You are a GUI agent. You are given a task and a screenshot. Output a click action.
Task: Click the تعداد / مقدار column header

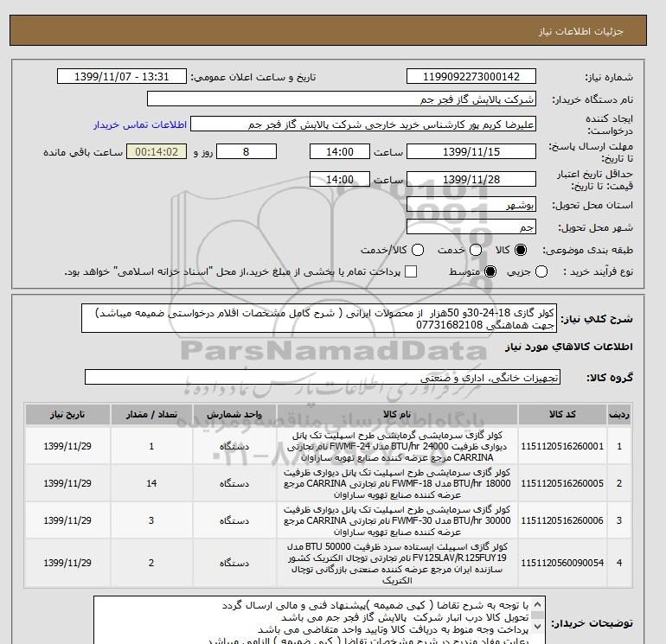pyautogui.click(x=151, y=414)
